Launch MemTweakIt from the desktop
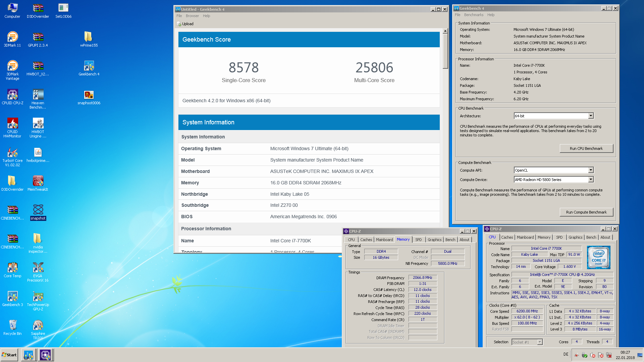The image size is (644, 362). (38, 183)
